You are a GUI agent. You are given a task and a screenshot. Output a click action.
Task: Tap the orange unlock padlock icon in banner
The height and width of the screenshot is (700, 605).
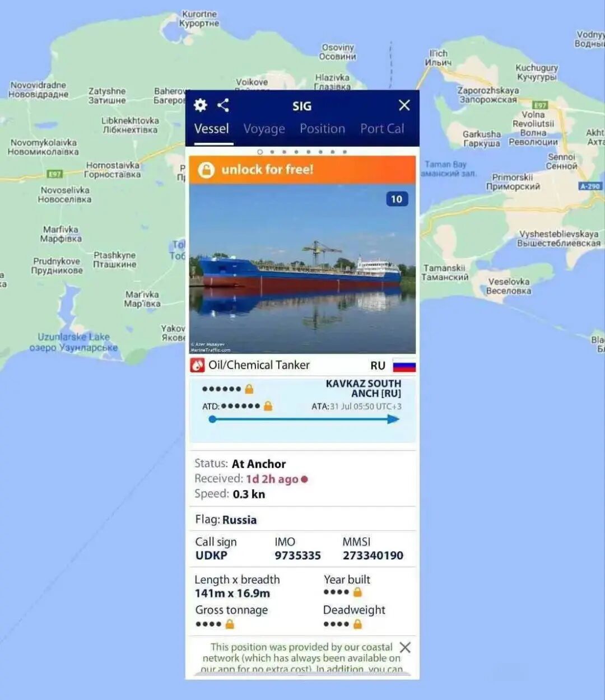click(206, 170)
